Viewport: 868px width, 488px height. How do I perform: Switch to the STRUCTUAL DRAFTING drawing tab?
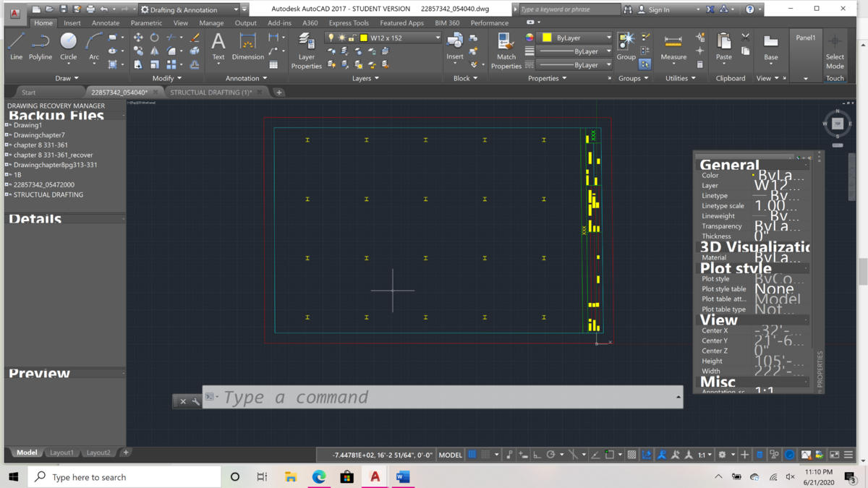pyautogui.click(x=210, y=93)
